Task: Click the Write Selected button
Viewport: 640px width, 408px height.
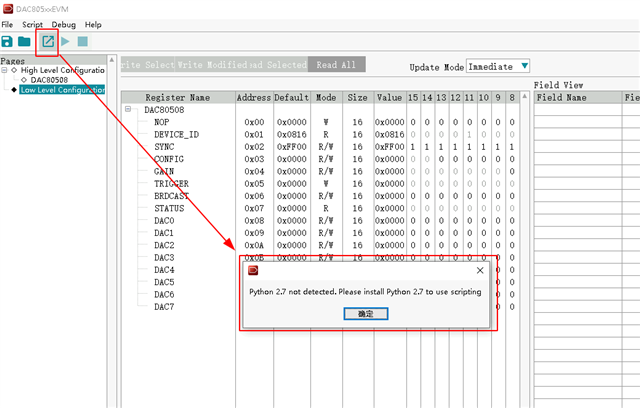Action: pos(147,64)
